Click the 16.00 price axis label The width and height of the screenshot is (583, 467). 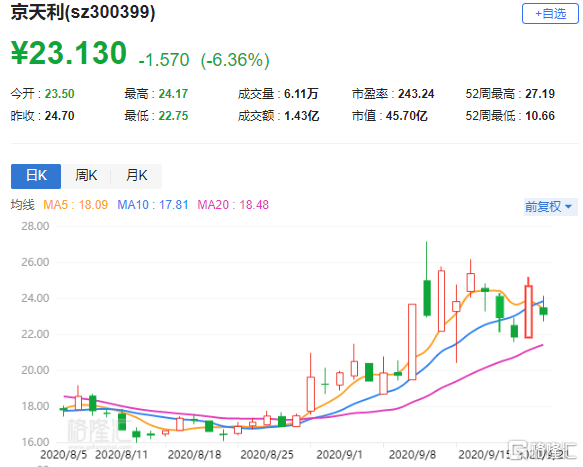(x=35, y=442)
